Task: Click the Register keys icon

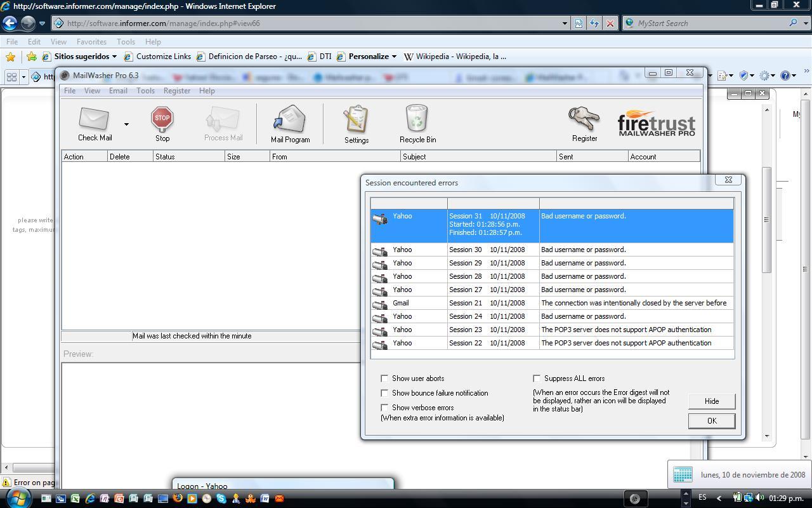Action: click(x=584, y=119)
